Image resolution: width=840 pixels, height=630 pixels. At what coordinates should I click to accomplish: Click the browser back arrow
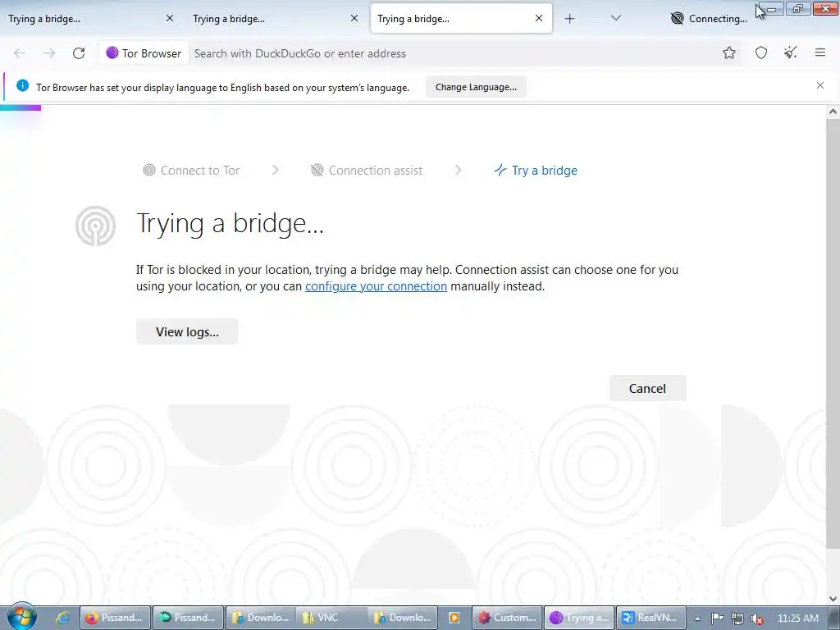[20, 53]
